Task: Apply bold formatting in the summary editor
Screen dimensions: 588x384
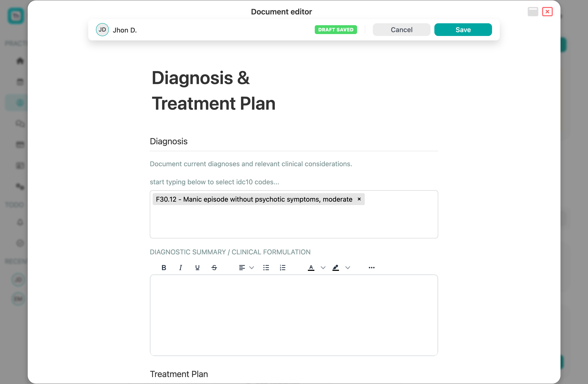Action: point(164,267)
